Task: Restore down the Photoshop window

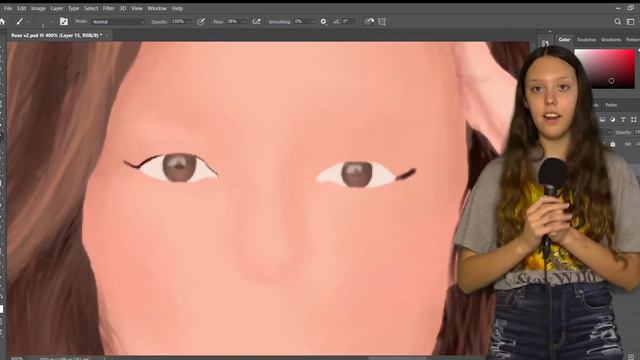Action: tap(631, 8)
